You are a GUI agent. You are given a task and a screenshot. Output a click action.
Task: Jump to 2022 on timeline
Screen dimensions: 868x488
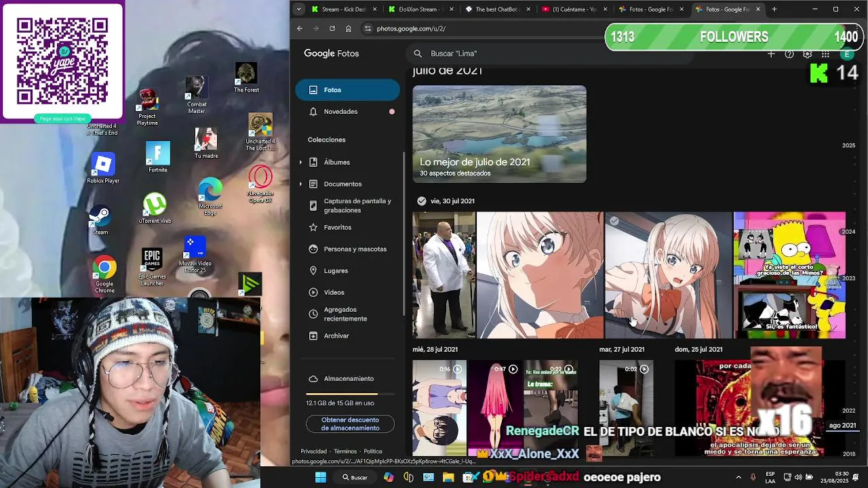(x=848, y=411)
